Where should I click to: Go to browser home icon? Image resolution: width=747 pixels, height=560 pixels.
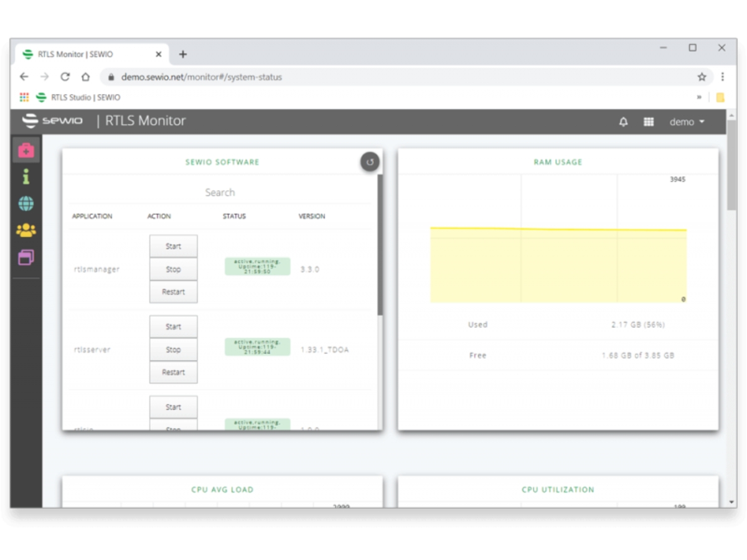coord(86,77)
